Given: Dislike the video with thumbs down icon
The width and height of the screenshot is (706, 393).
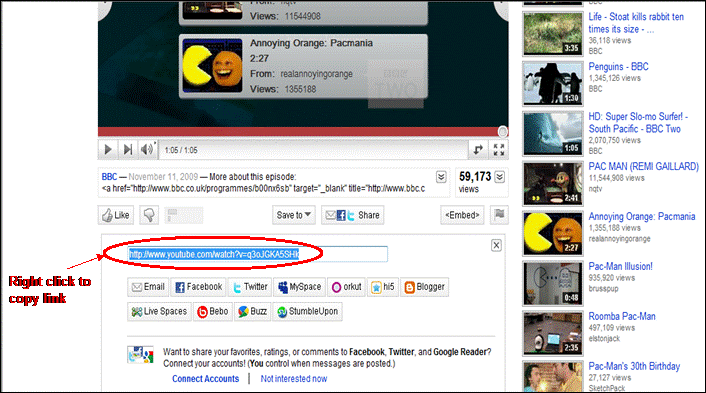Looking at the screenshot, I should click(x=149, y=215).
